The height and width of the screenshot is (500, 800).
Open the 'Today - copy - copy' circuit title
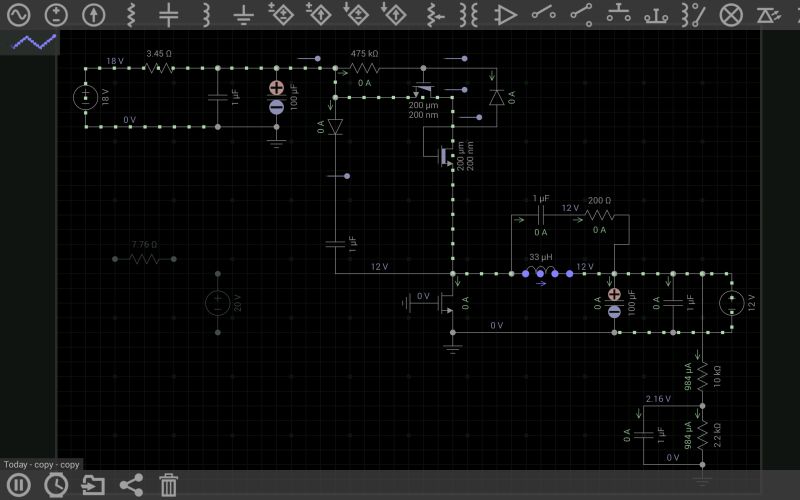(x=41, y=464)
